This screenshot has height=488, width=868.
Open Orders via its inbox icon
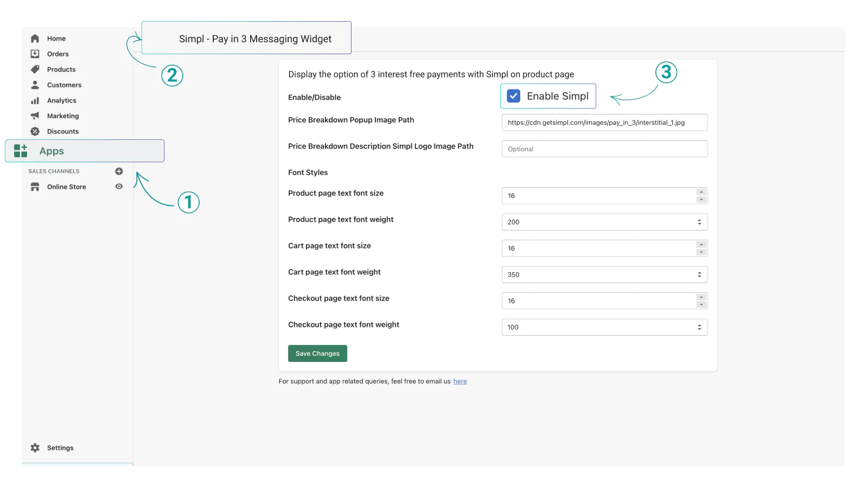click(35, 54)
